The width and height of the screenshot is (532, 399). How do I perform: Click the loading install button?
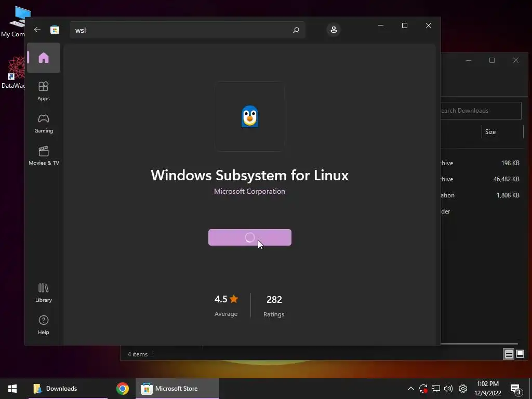250,237
